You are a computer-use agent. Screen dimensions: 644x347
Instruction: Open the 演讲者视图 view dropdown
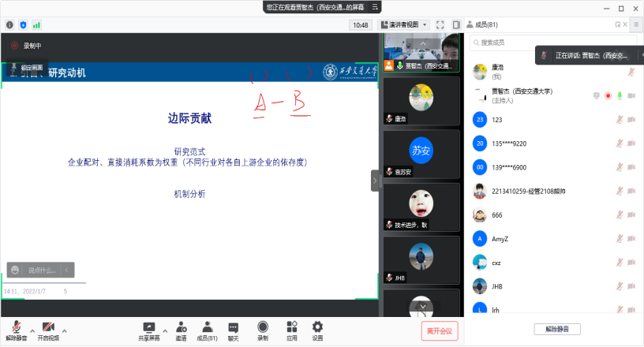click(x=406, y=25)
